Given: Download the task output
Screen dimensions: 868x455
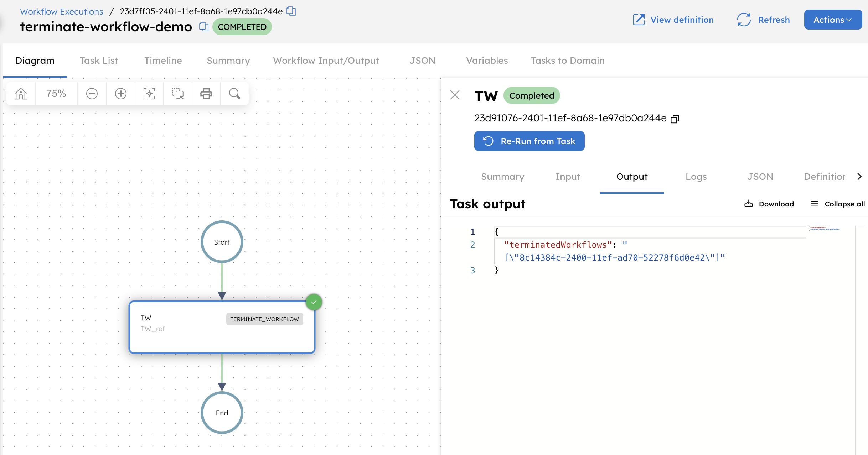Looking at the screenshot, I should [x=769, y=204].
